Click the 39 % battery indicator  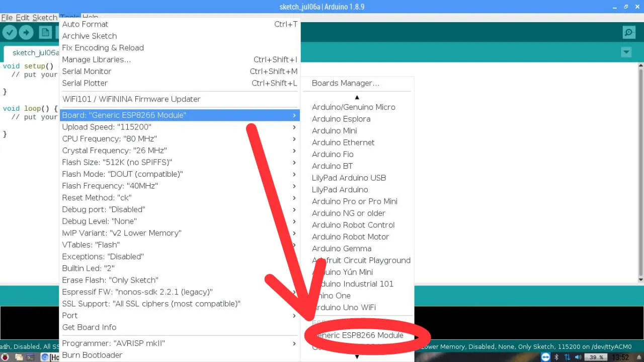(x=596, y=357)
